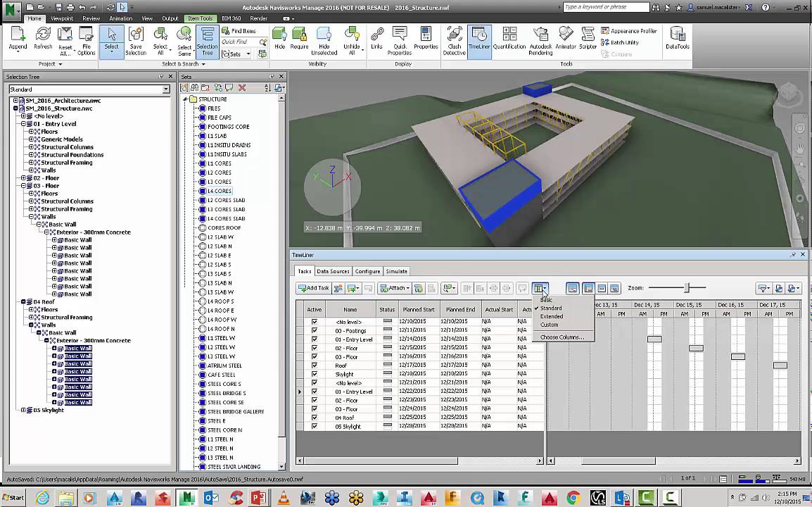Viewport: 812px width, 507px height.
Task: Click the Windows Start button
Action: [13, 498]
